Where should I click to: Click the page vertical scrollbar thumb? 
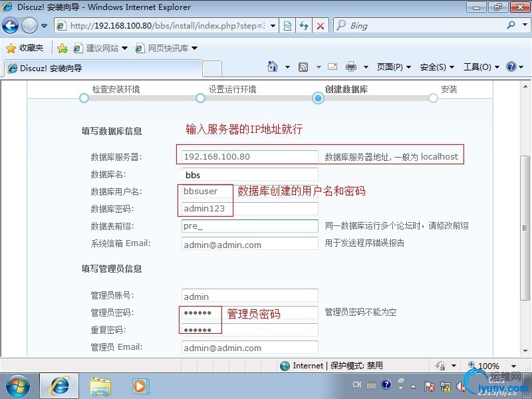(525, 227)
